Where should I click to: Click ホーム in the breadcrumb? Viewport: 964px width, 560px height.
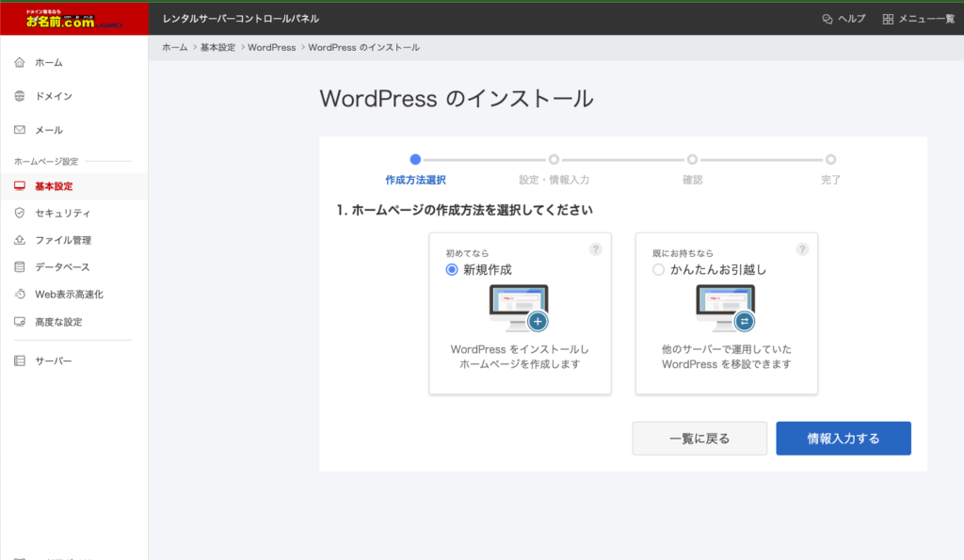coord(174,47)
